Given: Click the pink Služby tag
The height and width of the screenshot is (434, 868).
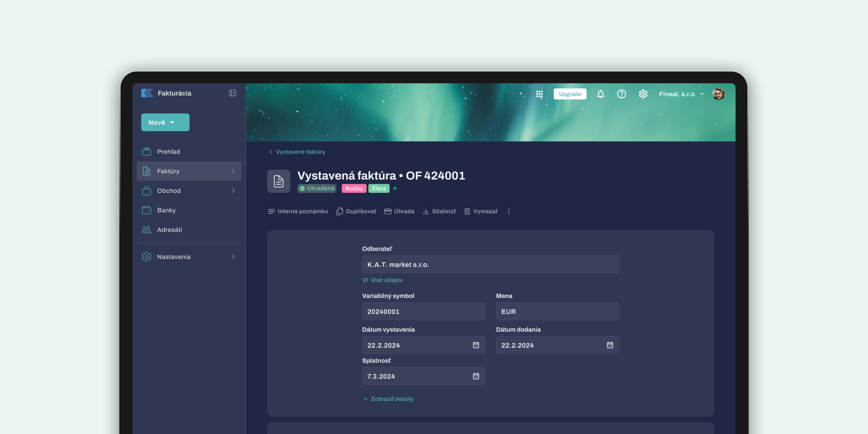Looking at the screenshot, I should 354,188.
